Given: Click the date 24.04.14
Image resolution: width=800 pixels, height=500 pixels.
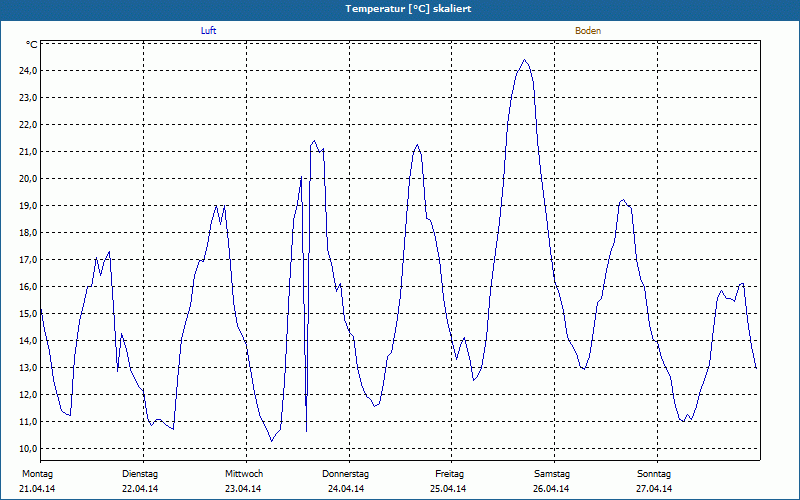Looking at the screenshot, I should tap(346, 489).
